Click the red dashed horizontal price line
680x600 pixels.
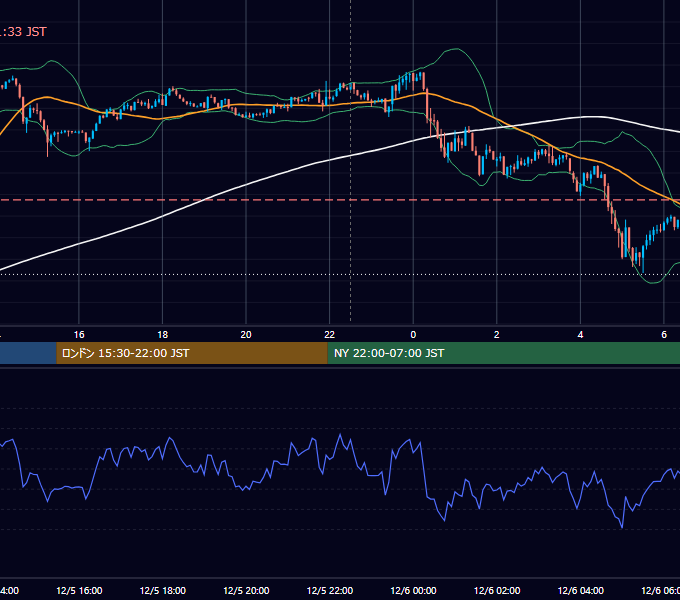pyautogui.click(x=340, y=200)
